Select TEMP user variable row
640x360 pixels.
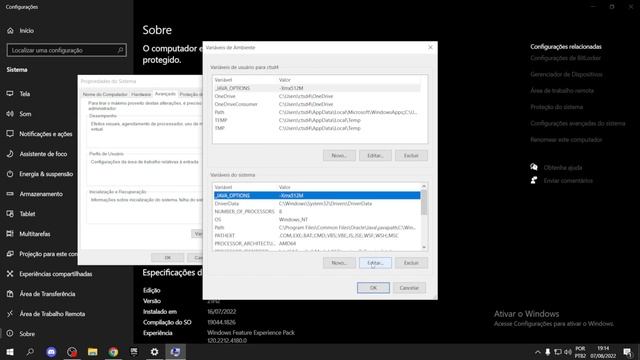point(317,120)
